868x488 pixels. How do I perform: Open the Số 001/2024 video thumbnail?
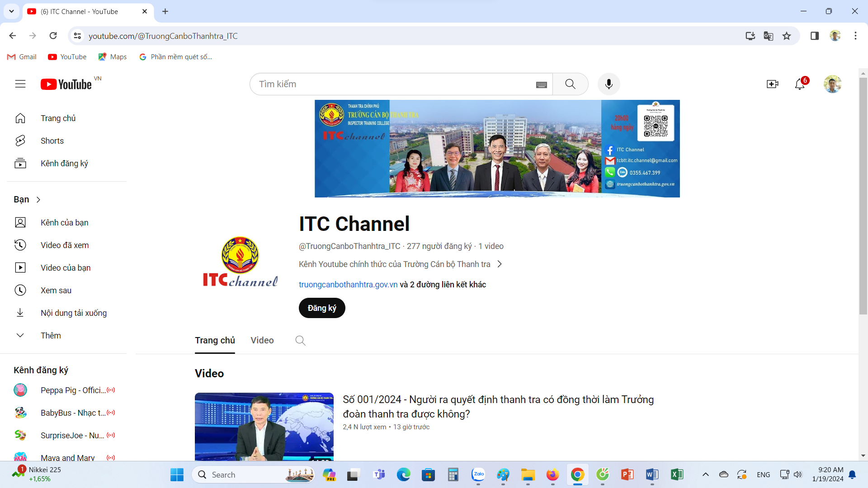pyautogui.click(x=264, y=427)
